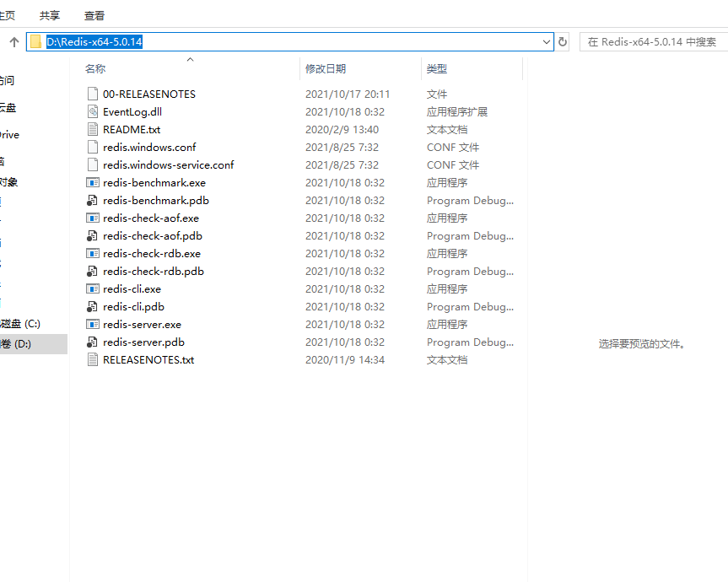Click the redis.windows.conf file icon
This screenshot has height=582, width=728.
93,147
